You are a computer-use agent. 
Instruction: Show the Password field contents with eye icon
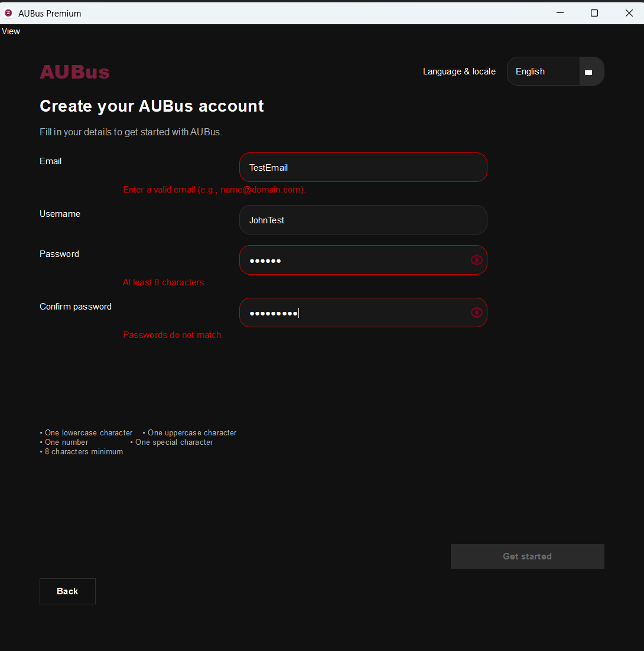click(x=476, y=260)
